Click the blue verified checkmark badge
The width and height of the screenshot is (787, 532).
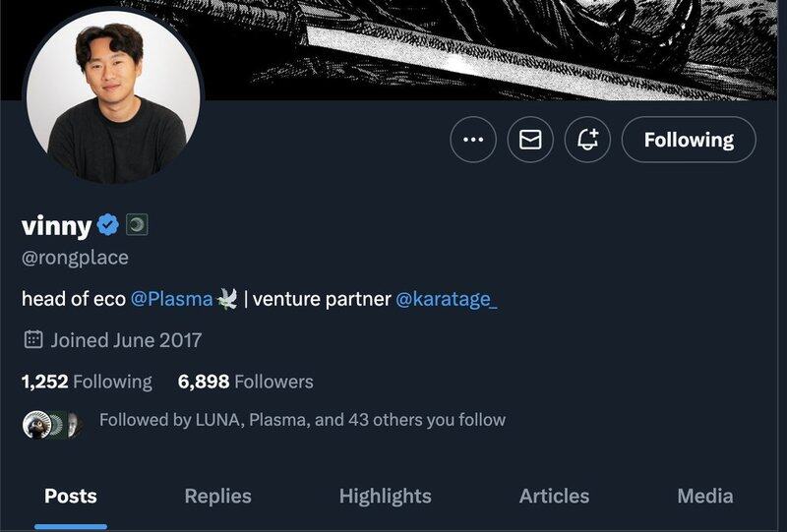[108, 226]
